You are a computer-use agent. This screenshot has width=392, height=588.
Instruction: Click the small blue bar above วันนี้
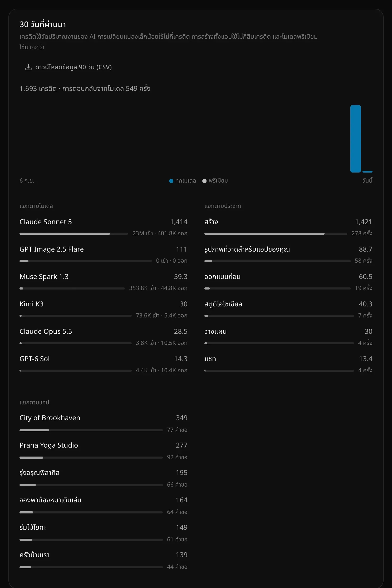tap(367, 172)
